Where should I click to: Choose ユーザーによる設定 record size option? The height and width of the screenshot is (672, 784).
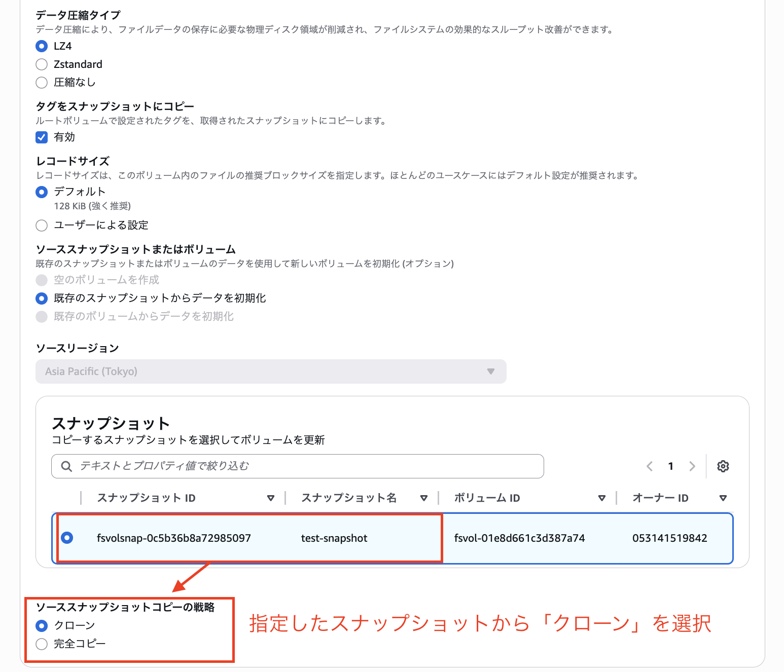42,226
